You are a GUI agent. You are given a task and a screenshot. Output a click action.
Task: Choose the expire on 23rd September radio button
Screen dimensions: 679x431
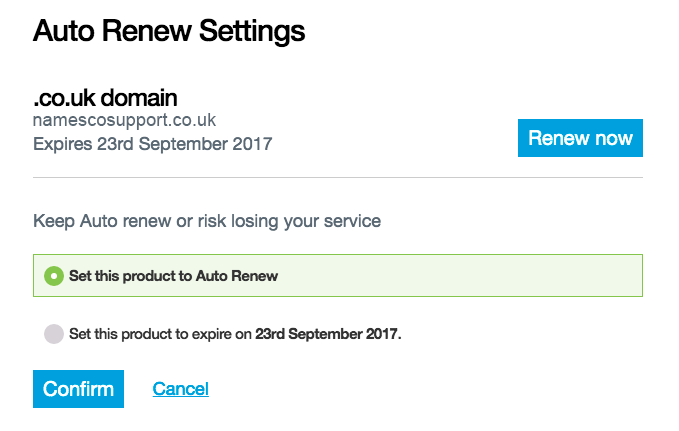[54, 334]
